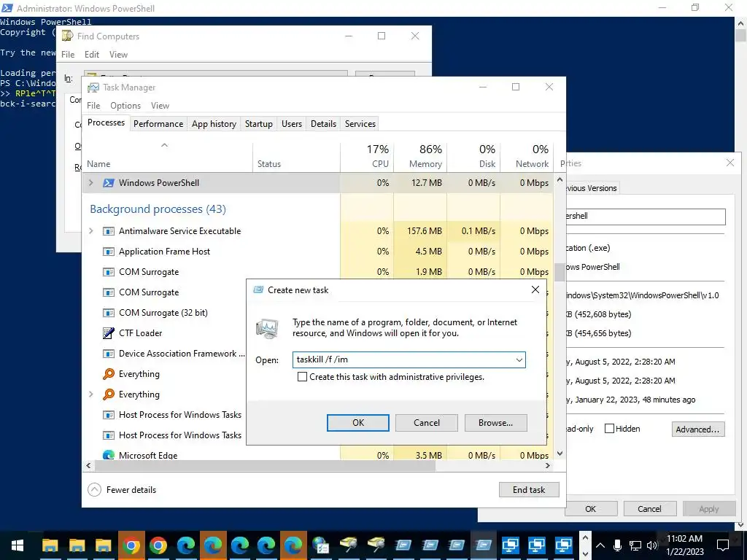Click the Application Frame Host process icon
Viewport: 747px width, 560px height.
point(109,252)
